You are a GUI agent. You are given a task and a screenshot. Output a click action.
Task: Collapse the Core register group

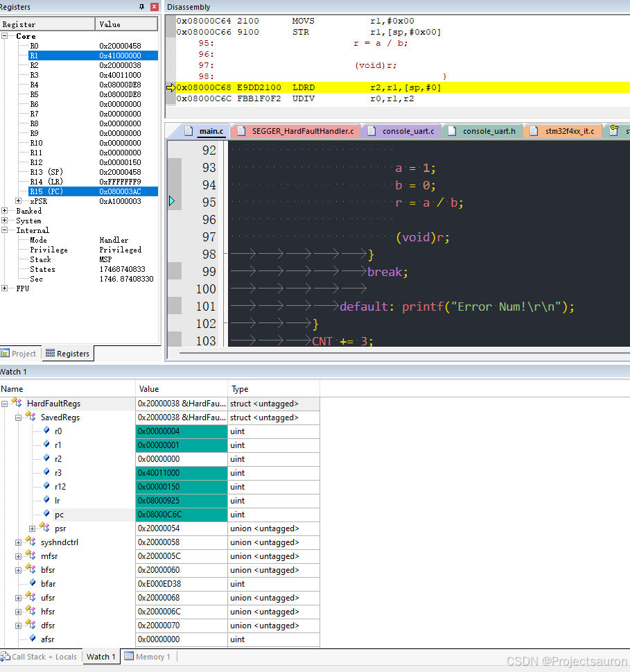click(6, 36)
